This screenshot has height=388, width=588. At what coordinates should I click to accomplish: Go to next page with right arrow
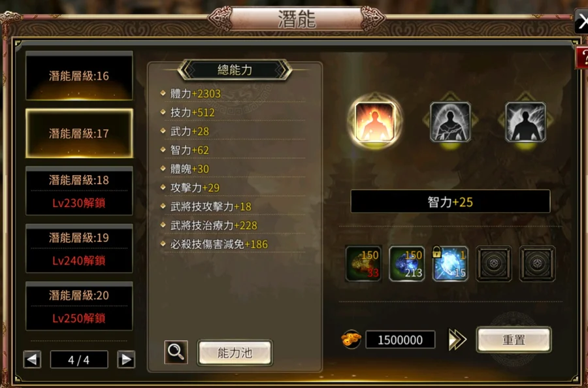pyautogui.click(x=126, y=359)
